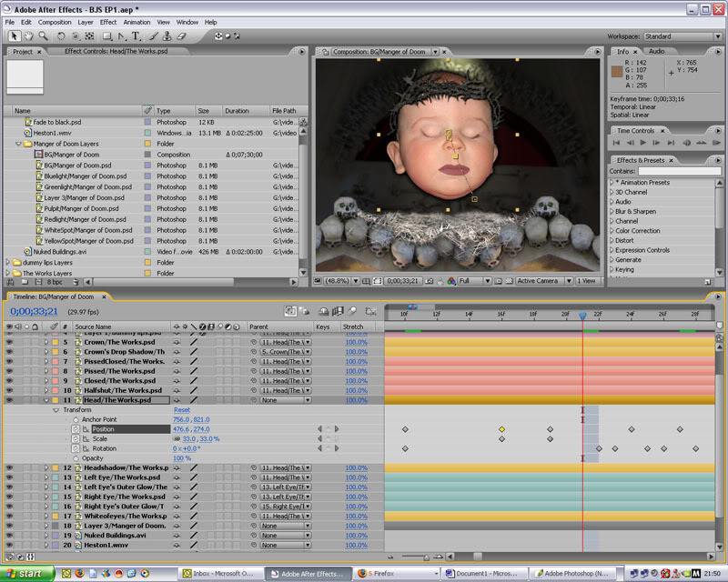The height and width of the screenshot is (582, 728).
Task: Delete selected project item with trash icon
Action: click(76, 282)
